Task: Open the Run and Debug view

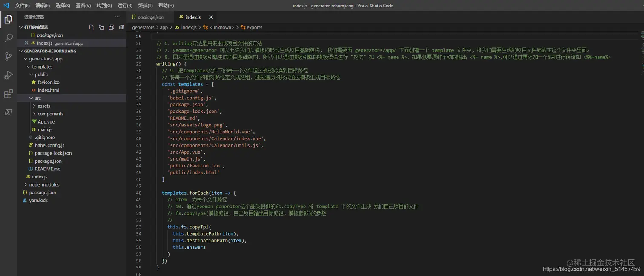Action: [8, 75]
